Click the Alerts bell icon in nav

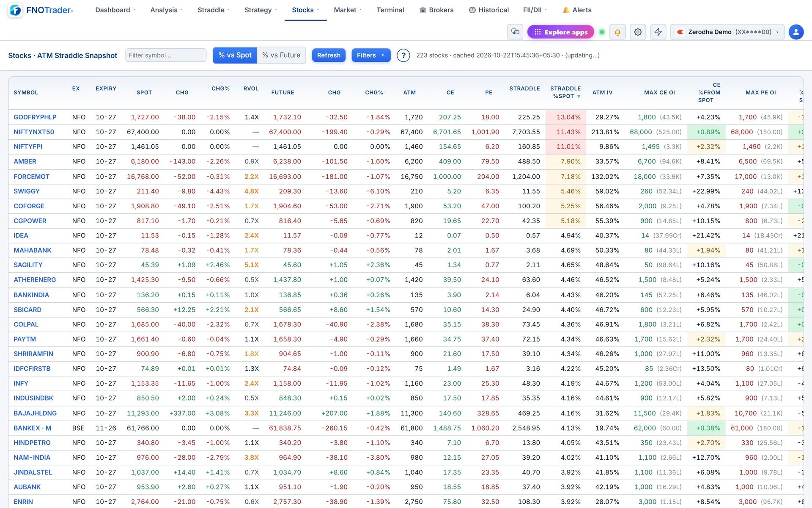[x=566, y=10]
